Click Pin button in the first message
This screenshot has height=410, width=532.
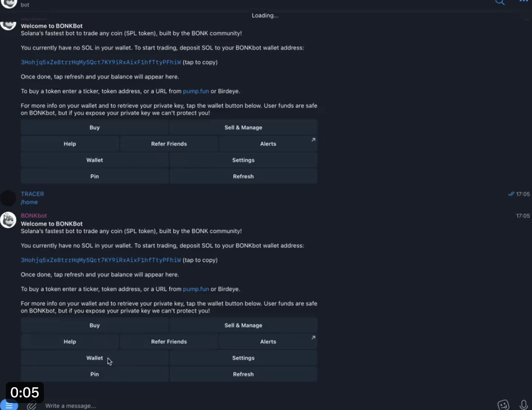coord(95,176)
